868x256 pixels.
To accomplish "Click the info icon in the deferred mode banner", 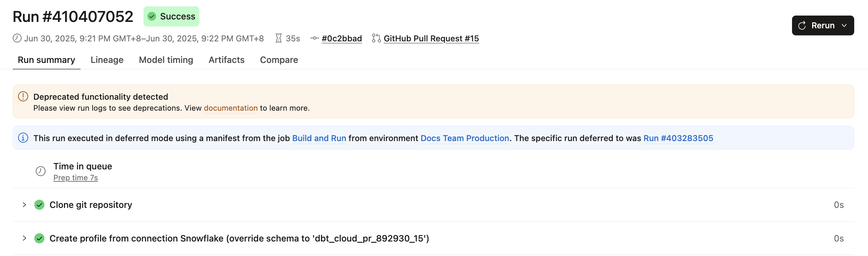I will (23, 138).
